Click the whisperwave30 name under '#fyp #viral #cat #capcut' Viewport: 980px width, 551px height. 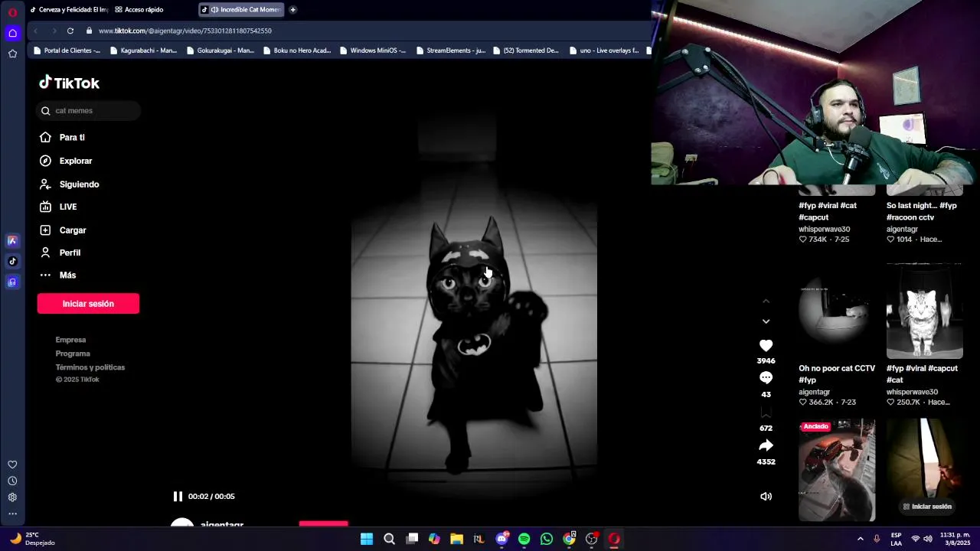click(x=825, y=229)
